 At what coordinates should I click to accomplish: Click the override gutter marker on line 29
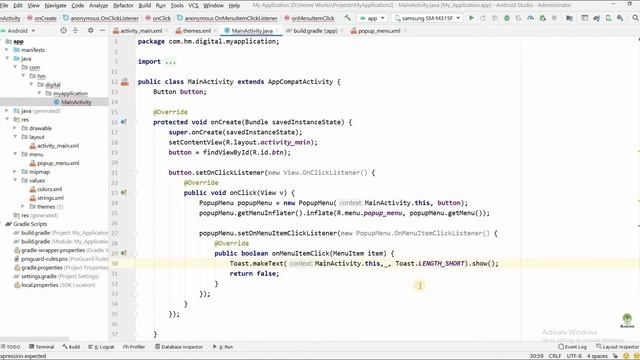[124, 253]
